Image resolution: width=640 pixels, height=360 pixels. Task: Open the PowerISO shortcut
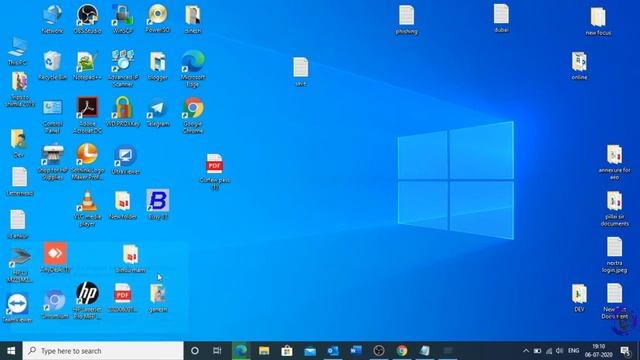158,18
